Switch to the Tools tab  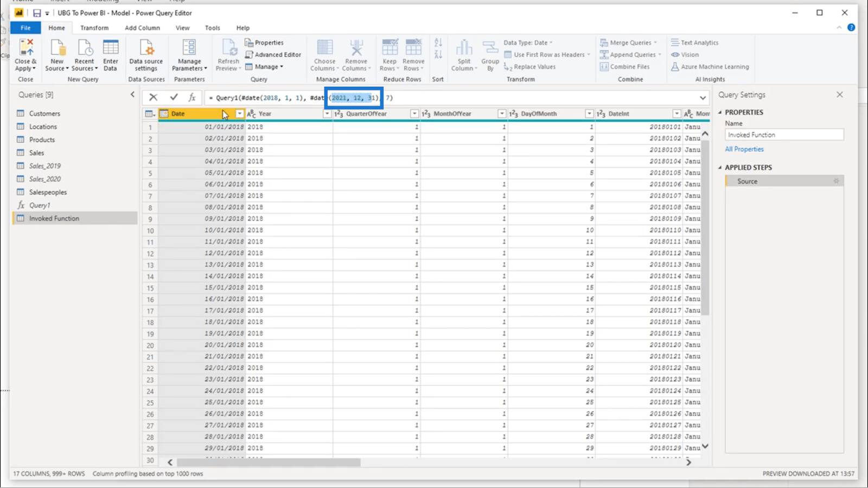click(x=212, y=28)
